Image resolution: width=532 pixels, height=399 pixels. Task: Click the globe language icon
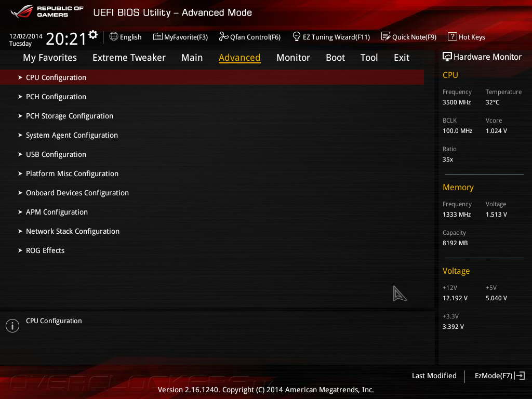(114, 36)
